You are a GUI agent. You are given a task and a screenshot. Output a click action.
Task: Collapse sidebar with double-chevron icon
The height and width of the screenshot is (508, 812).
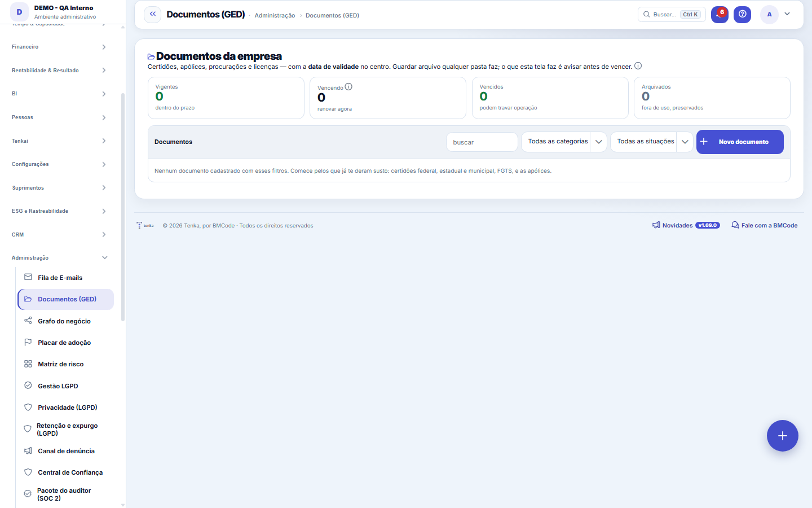[152, 14]
